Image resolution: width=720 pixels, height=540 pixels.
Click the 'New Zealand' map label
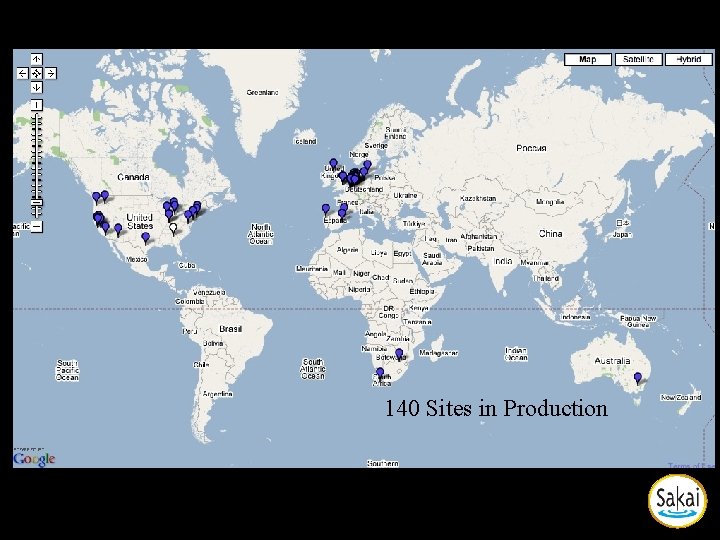pos(681,397)
